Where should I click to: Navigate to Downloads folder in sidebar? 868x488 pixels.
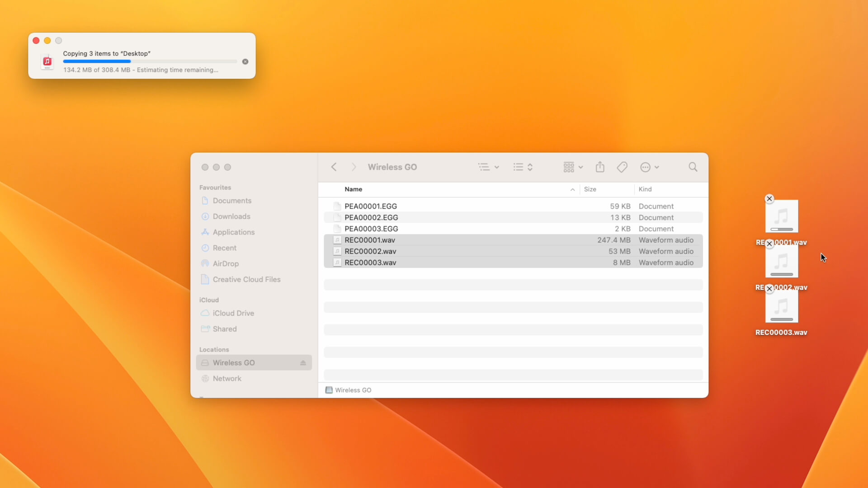(231, 216)
